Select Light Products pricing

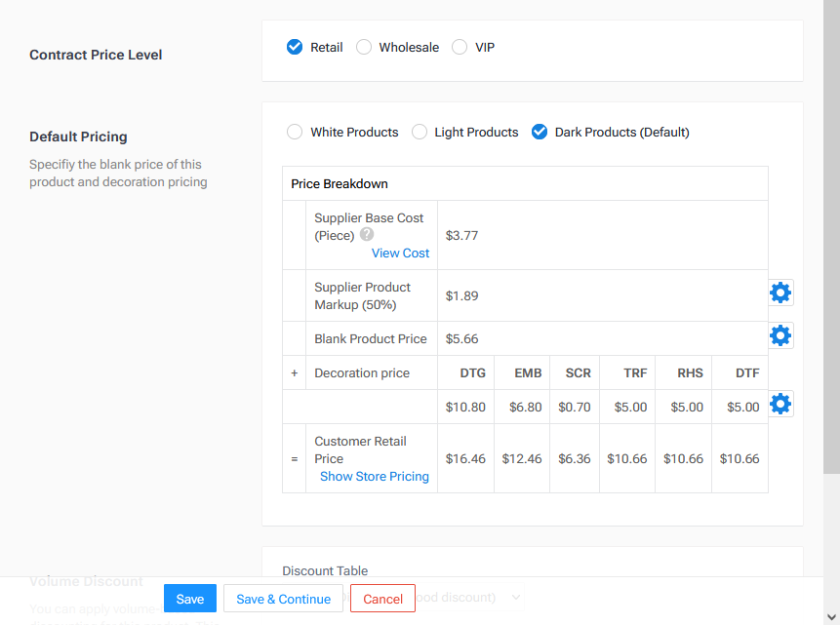coord(419,132)
